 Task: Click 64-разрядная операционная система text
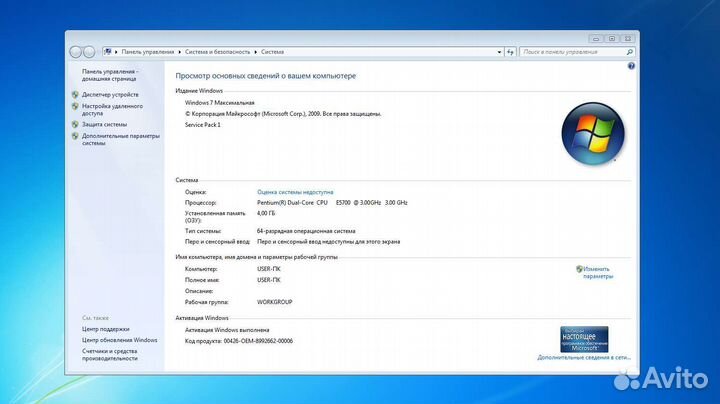[x=306, y=231]
